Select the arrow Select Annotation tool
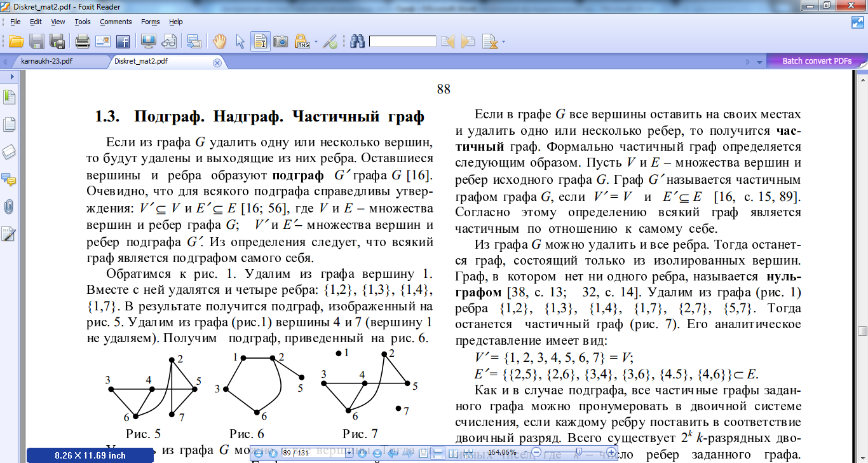 point(240,42)
